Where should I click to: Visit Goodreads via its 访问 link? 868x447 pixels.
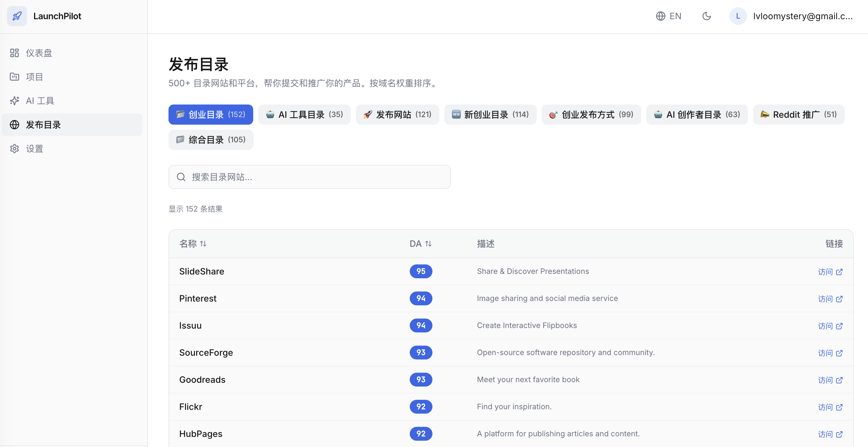[830, 380]
